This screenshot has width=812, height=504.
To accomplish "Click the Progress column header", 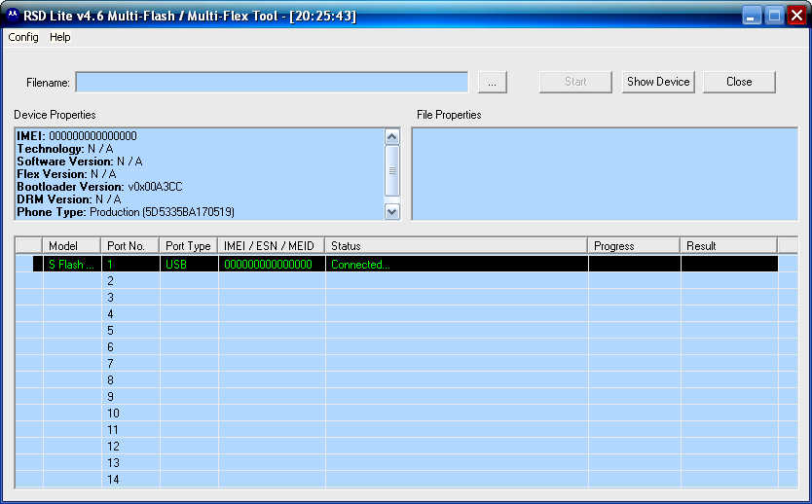I will pos(634,246).
